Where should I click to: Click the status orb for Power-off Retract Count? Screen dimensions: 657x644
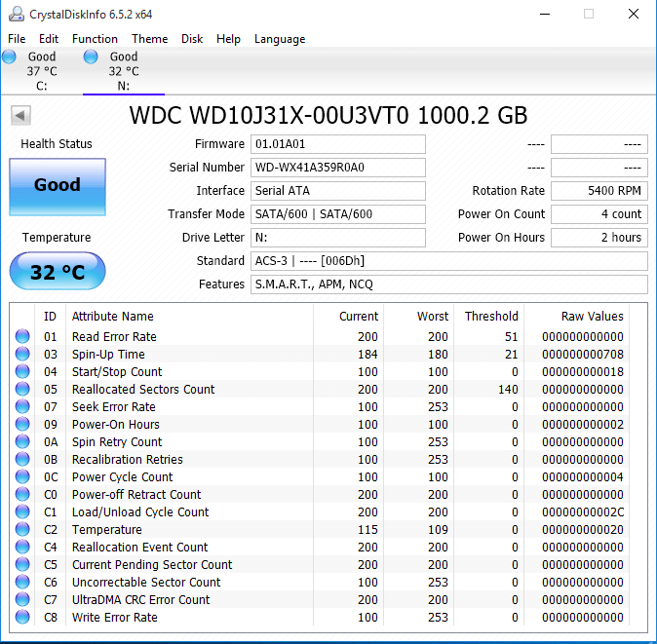tap(22, 495)
